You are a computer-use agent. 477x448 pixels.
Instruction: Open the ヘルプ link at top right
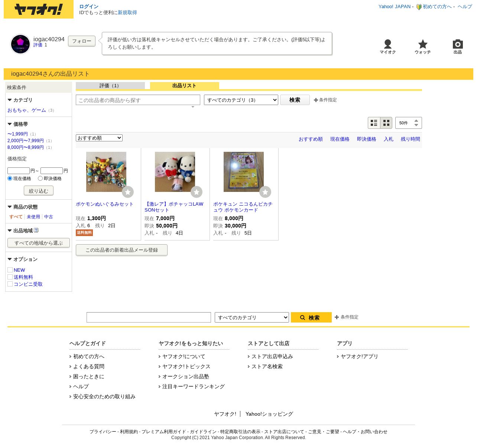465,7
